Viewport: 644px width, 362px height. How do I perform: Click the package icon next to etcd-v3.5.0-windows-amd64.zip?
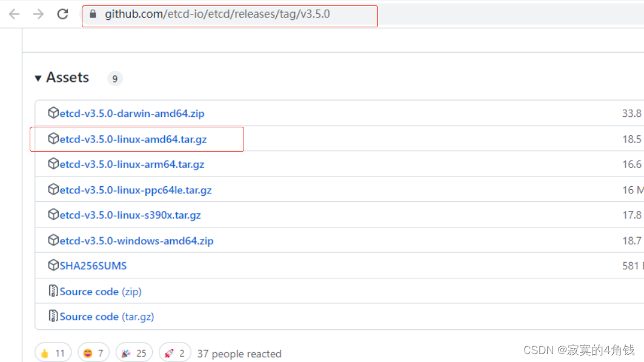point(53,240)
